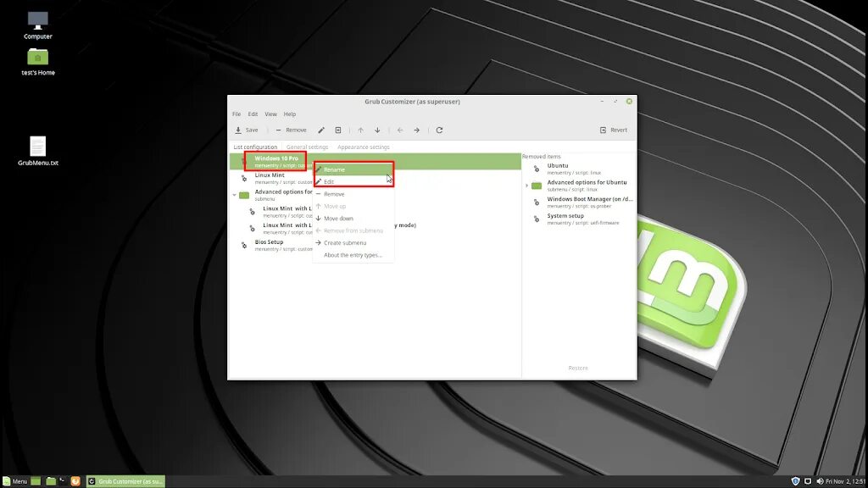Open the Computer desktop icon

click(x=37, y=25)
